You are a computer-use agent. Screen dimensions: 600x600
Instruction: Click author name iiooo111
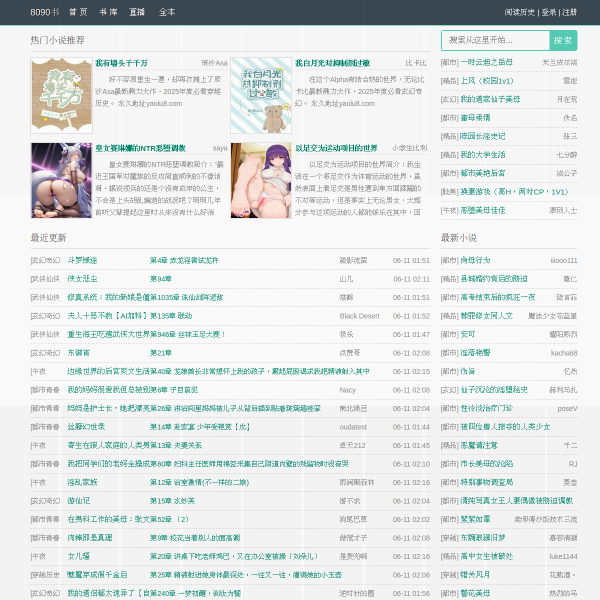click(x=564, y=260)
